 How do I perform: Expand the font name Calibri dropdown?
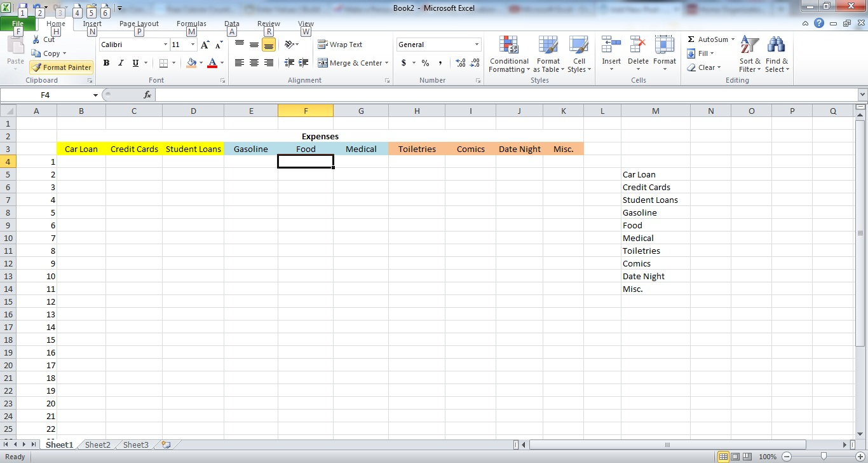(165, 45)
